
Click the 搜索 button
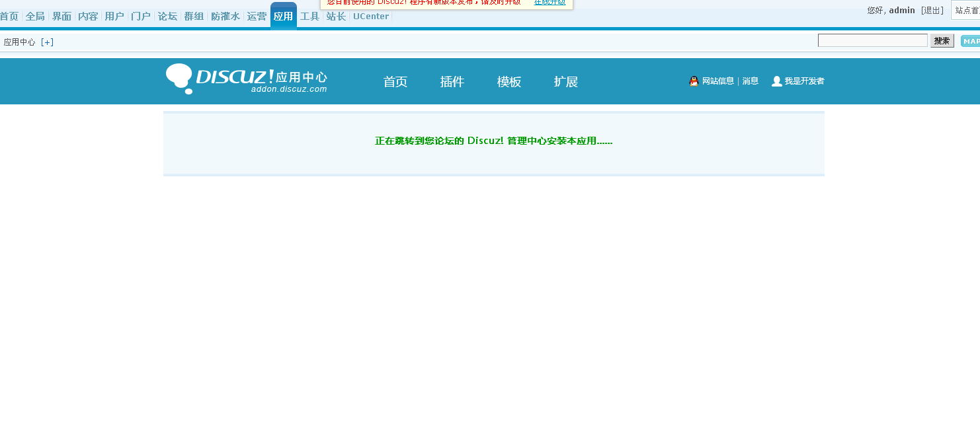[x=942, y=41]
